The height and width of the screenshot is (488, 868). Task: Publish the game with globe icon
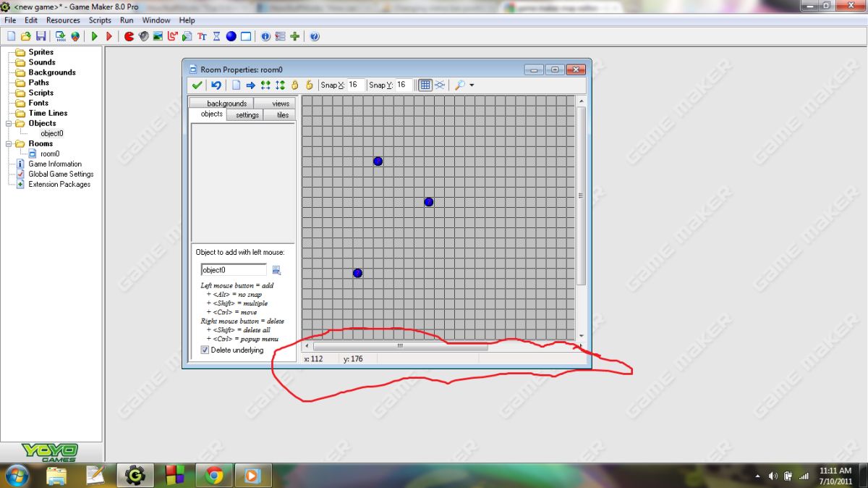[x=75, y=36]
